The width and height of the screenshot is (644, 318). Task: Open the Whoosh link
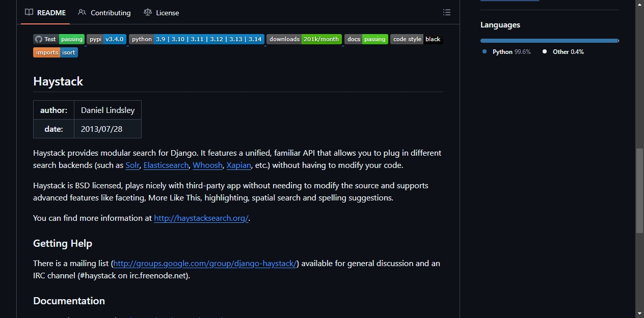click(208, 165)
